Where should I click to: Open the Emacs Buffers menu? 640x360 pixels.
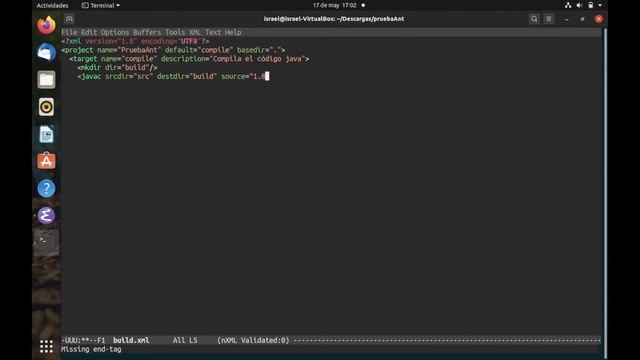tap(147, 32)
